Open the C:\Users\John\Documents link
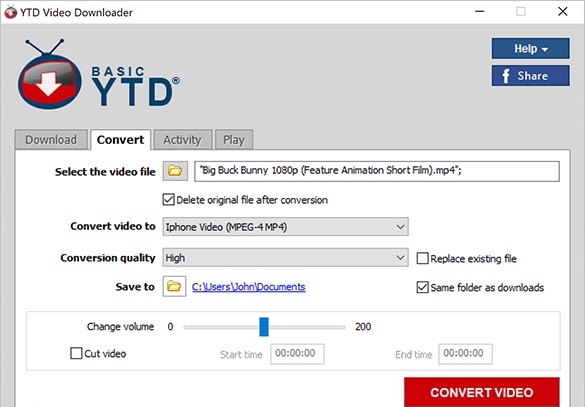Screen dimensions: 585x407 click(x=249, y=287)
